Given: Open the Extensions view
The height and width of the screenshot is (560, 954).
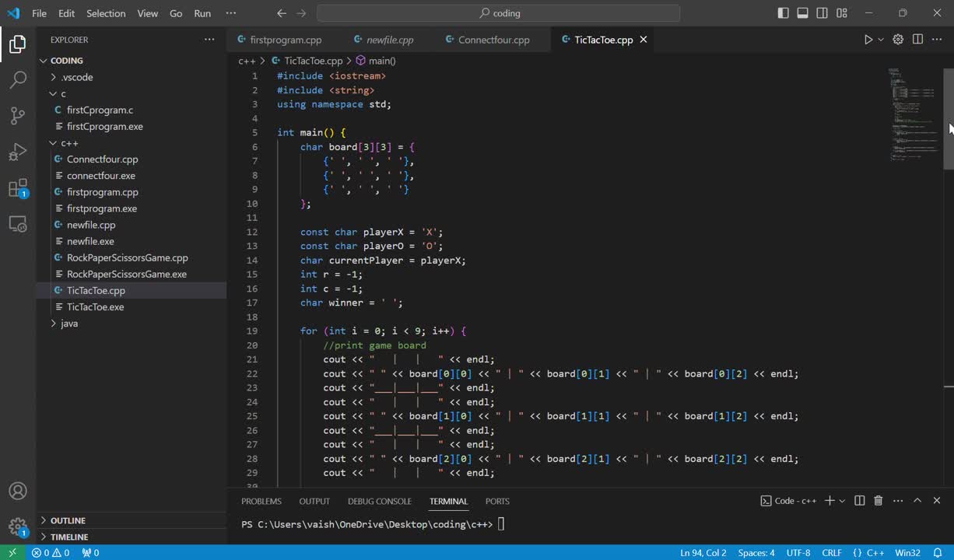Looking at the screenshot, I should coord(17,188).
